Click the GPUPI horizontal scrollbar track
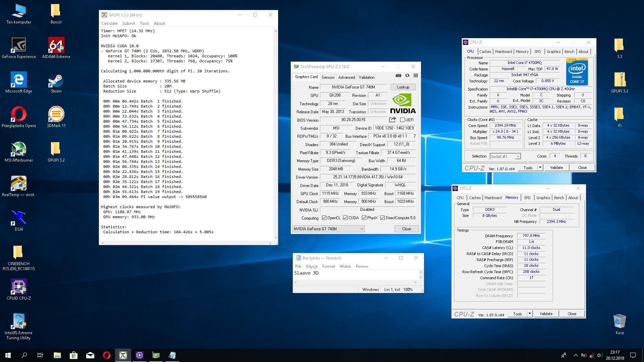Viewport: 644px width, 362px height. point(187,243)
